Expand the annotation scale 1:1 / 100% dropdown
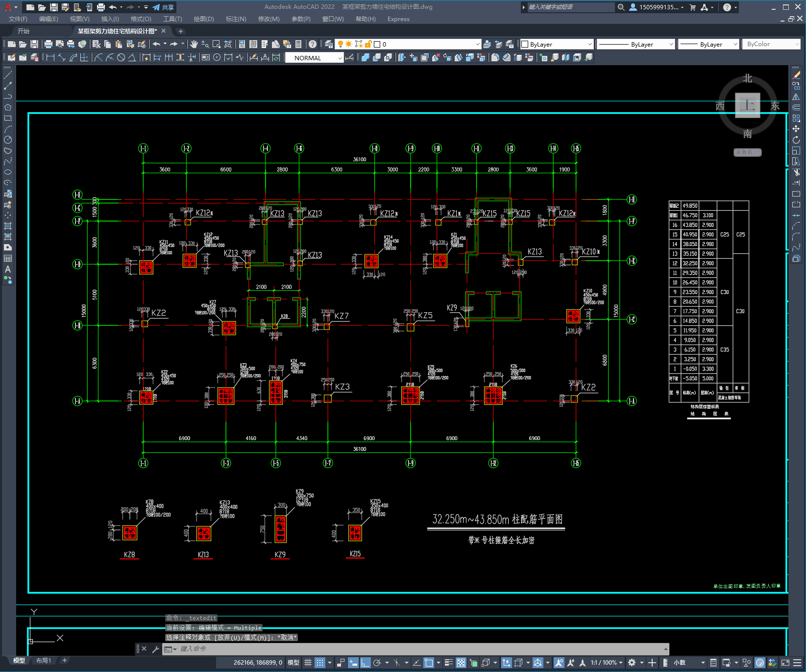 tap(607, 663)
